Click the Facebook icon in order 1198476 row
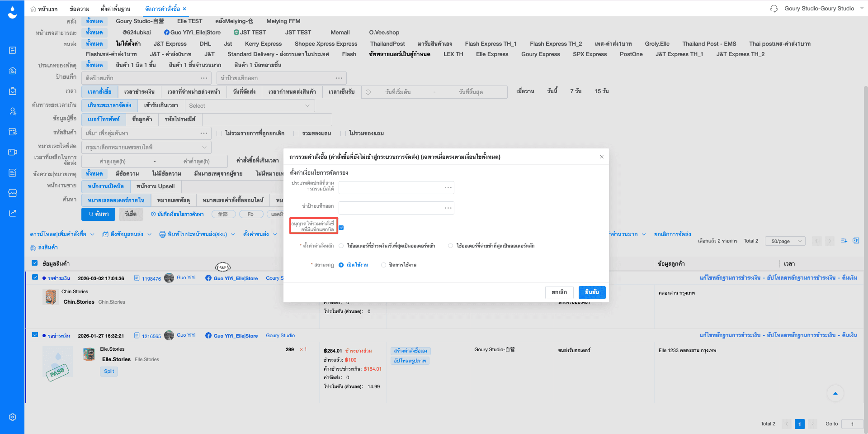868x434 pixels. [208, 278]
